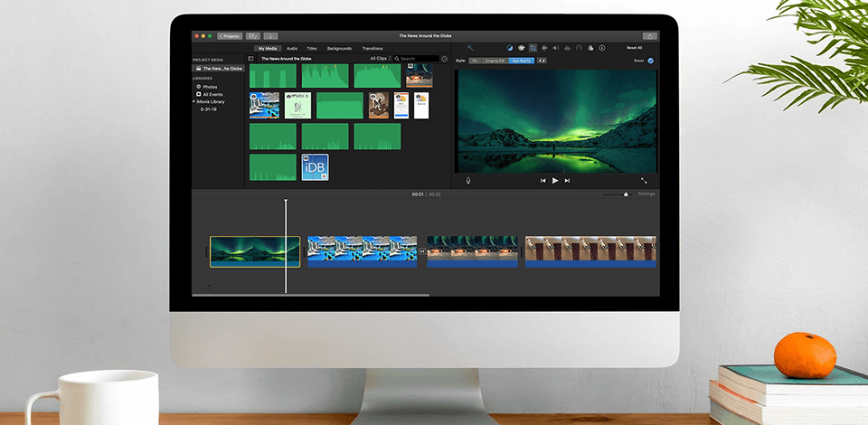Go back to Projects
Image resolution: width=868 pixels, height=425 pixels.
coord(230,36)
